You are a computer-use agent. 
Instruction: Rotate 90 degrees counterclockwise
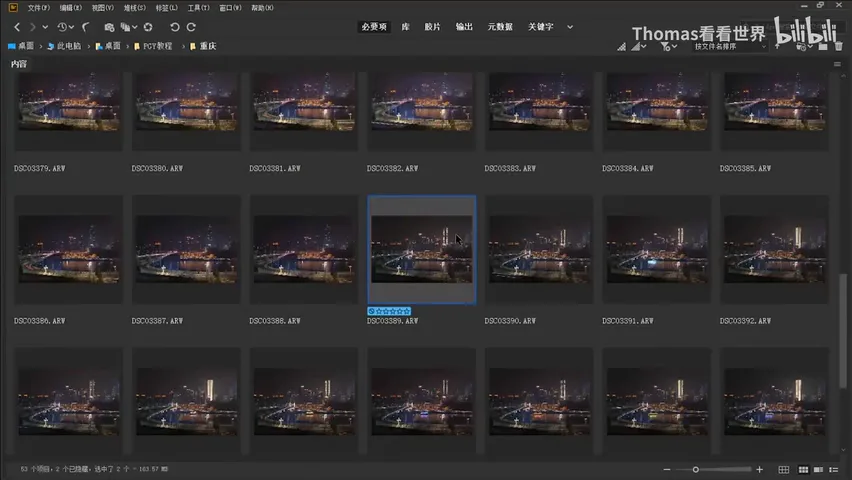click(174, 27)
